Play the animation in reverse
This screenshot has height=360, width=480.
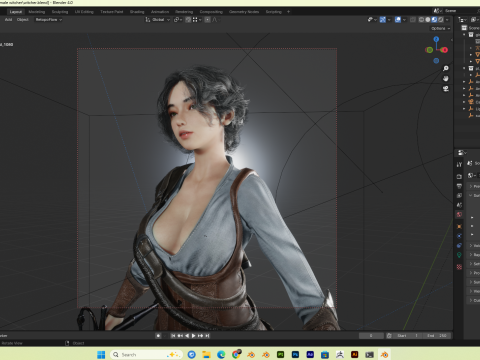187,336
